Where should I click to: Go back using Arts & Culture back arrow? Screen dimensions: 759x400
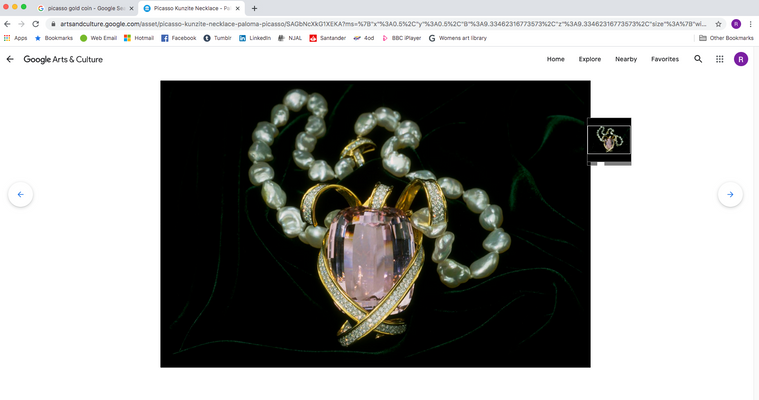coord(10,59)
